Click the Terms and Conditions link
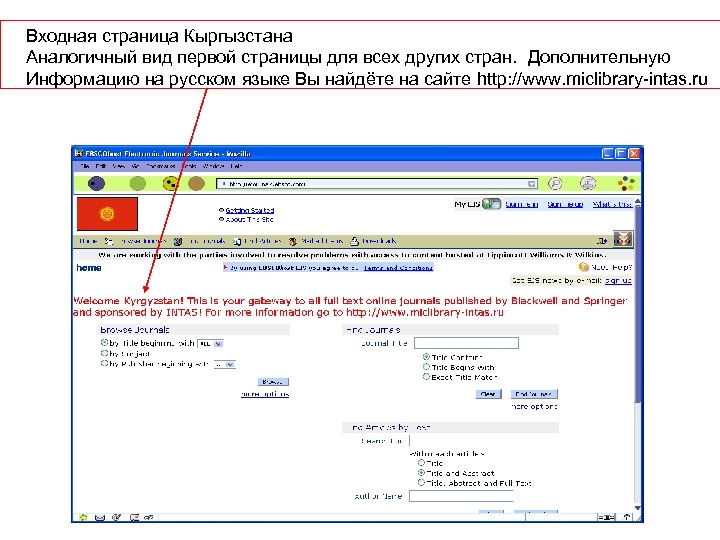This screenshot has height=540, width=720. [398, 267]
